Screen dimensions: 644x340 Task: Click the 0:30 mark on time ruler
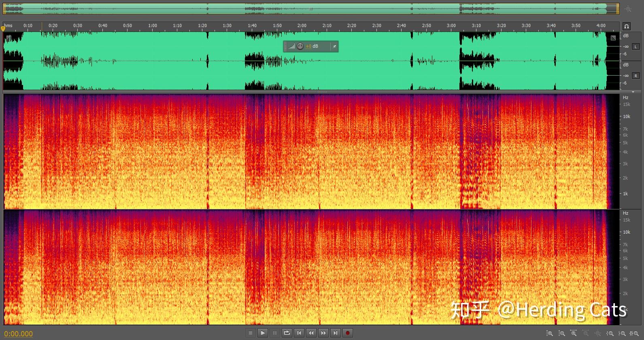pyautogui.click(x=78, y=25)
